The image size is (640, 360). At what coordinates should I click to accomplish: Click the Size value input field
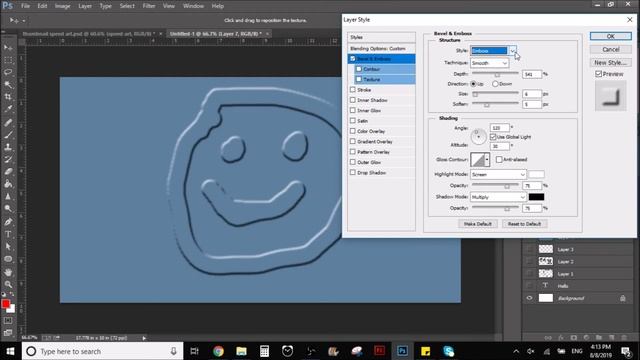point(532,94)
